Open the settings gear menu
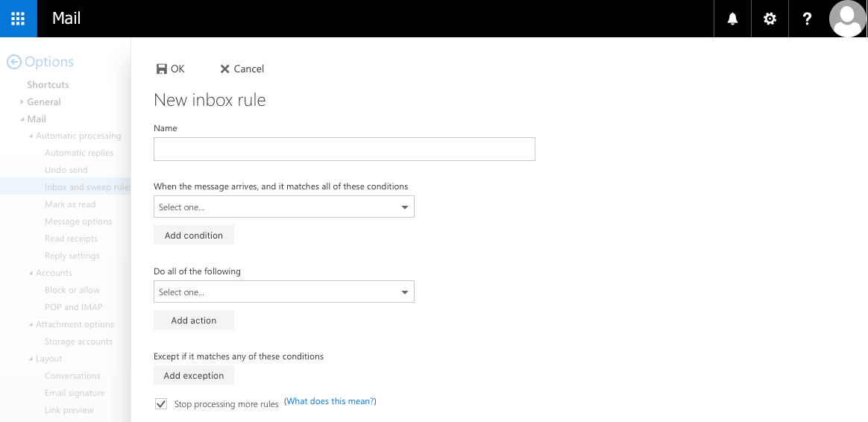 pos(770,19)
